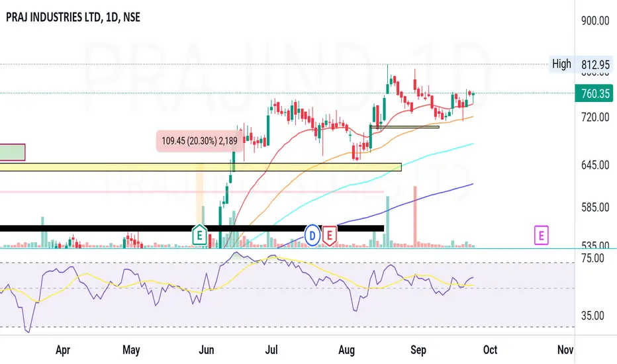Click the 35.00 RSI axis label

[593, 316]
